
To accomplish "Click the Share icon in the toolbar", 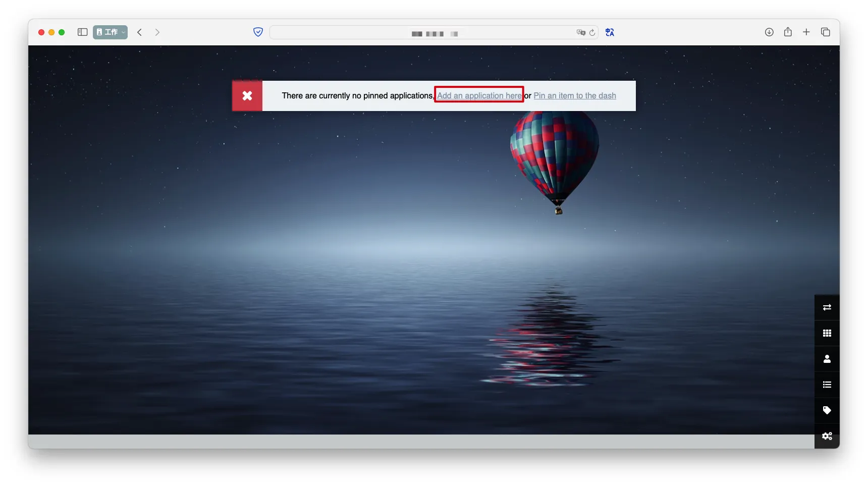I will (788, 32).
